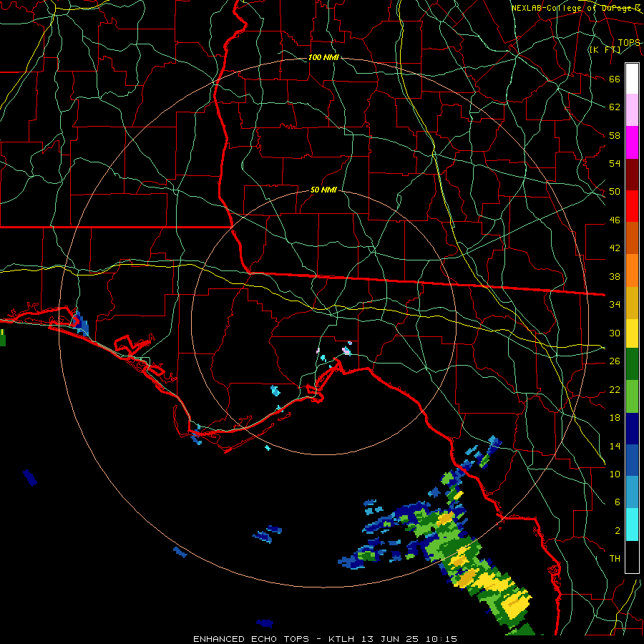Click the dark green legend band

632,364
